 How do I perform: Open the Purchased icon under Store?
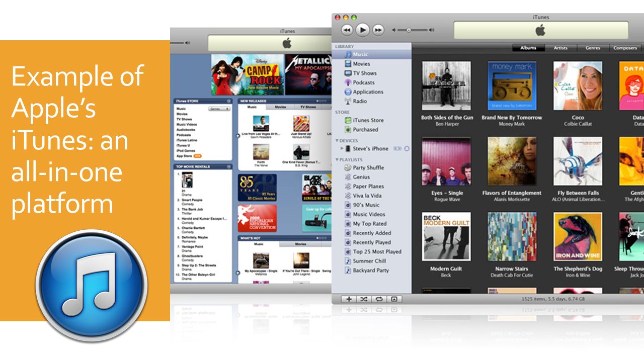pos(348,129)
